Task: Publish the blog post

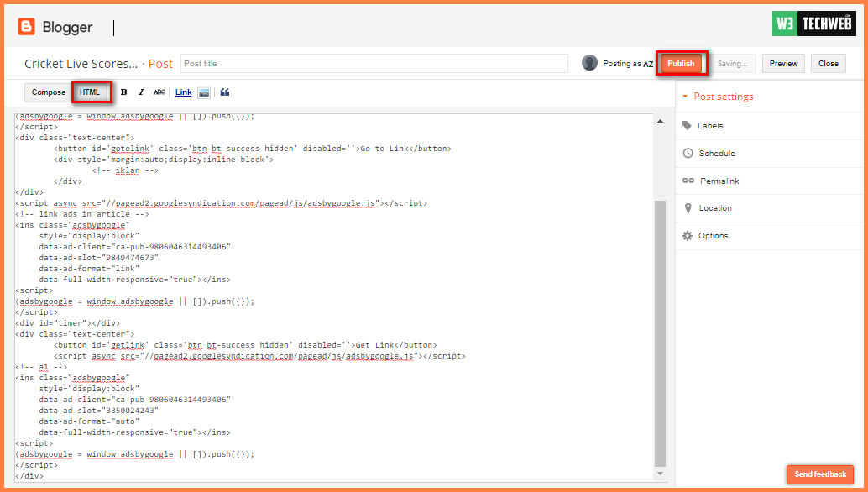Action: pos(681,64)
